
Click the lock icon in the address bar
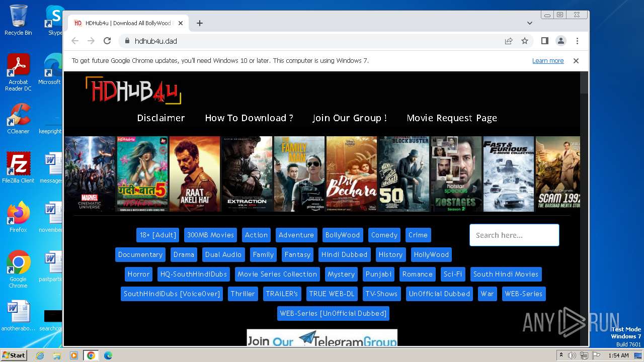pyautogui.click(x=127, y=41)
